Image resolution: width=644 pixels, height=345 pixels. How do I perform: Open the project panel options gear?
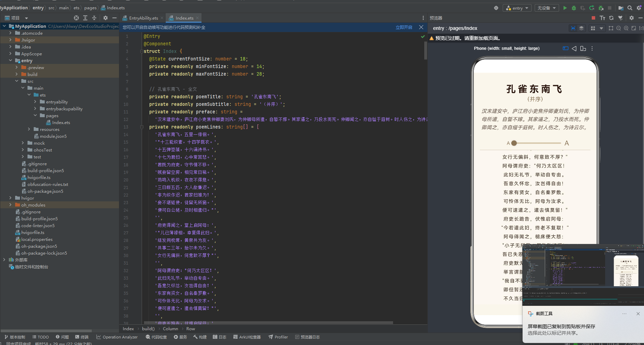point(106,18)
